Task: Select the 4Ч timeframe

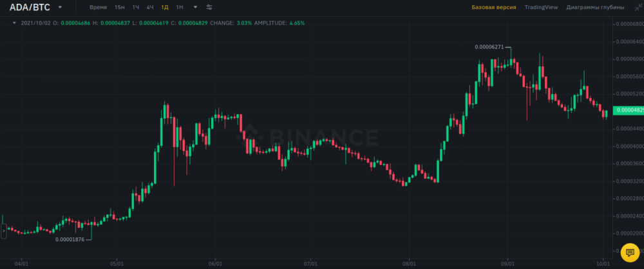Action: pos(150,7)
